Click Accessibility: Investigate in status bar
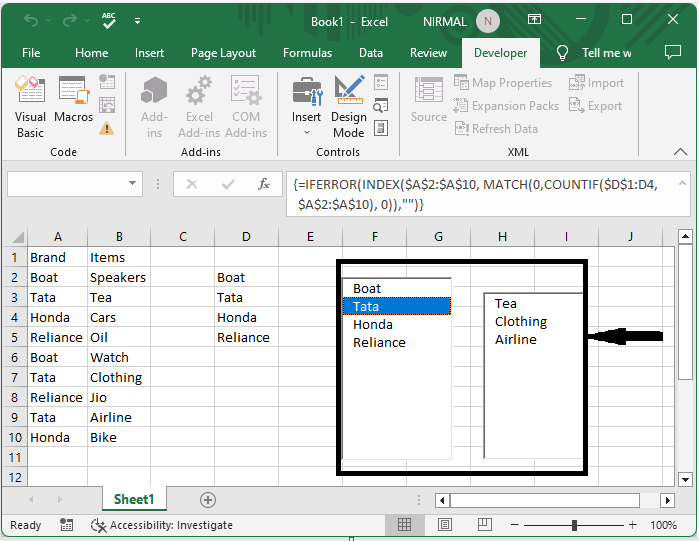699x541 pixels. (162, 525)
